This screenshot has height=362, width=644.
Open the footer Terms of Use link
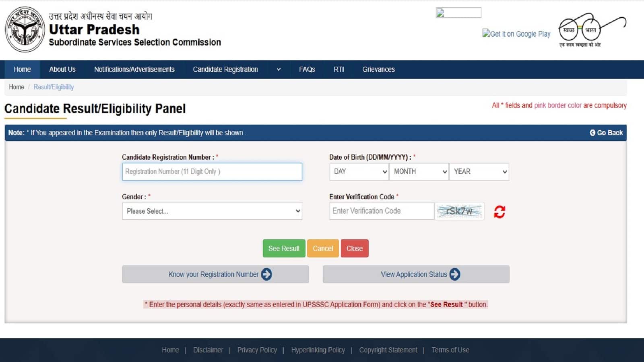[x=450, y=350]
